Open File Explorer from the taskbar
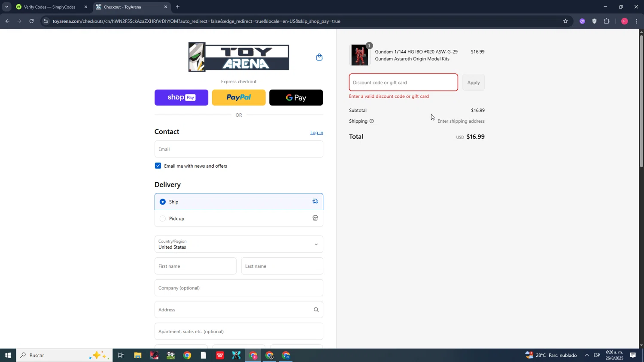644x362 pixels. (x=138, y=355)
